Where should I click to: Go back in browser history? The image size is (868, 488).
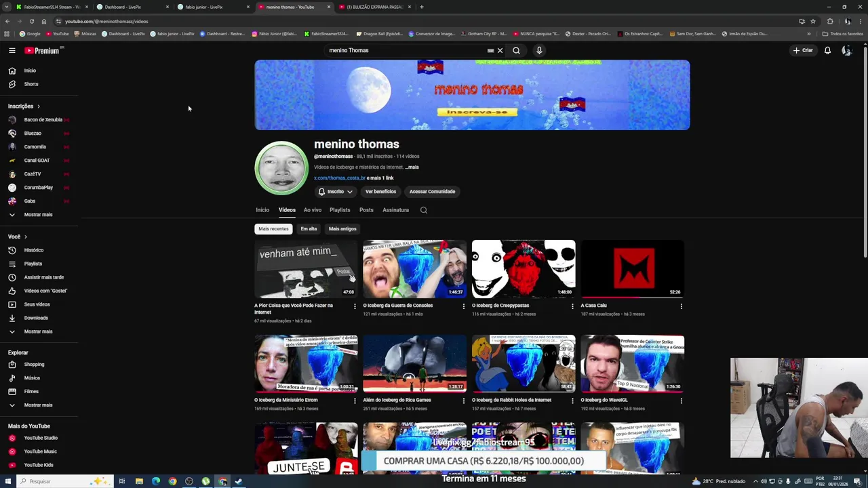7,21
